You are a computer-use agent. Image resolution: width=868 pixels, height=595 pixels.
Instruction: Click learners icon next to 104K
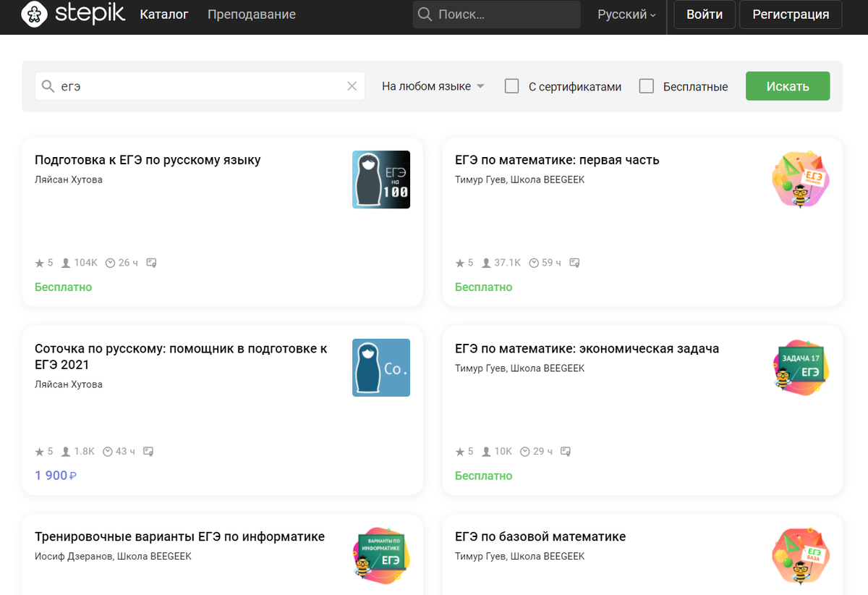tap(66, 263)
